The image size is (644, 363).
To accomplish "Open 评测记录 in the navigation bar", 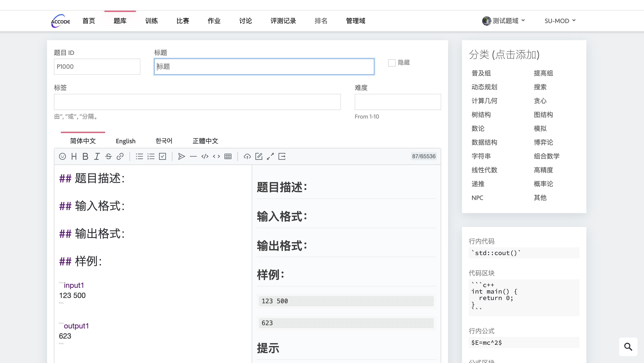I will (x=283, y=21).
